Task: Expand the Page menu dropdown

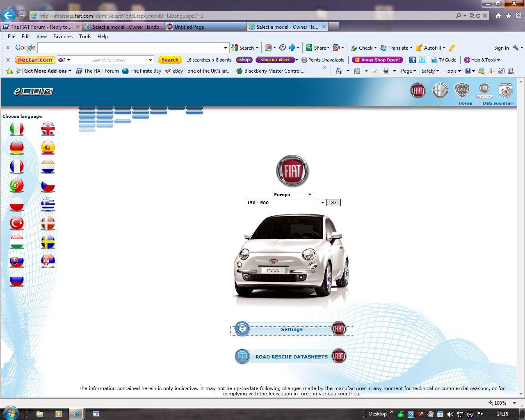Action: click(409, 71)
